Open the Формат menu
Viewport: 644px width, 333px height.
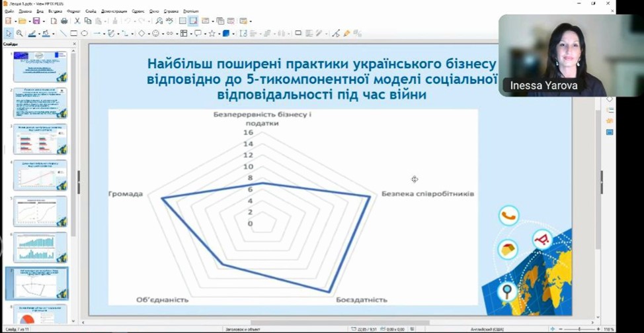coord(73,11)
